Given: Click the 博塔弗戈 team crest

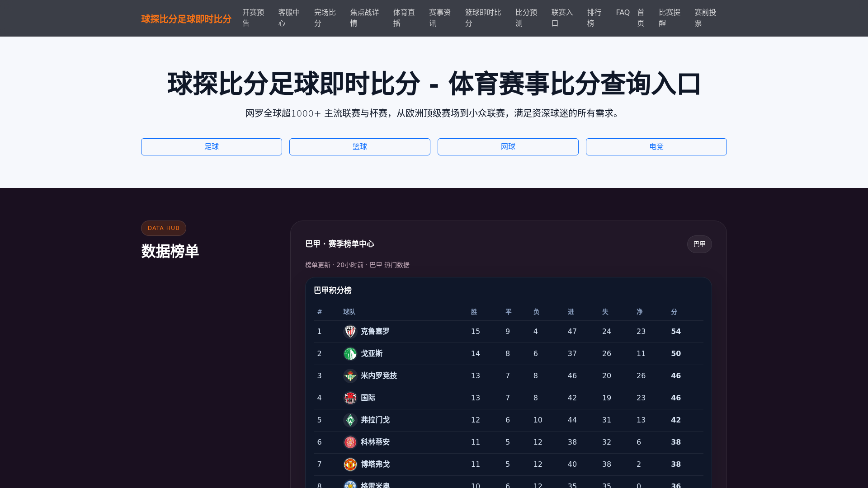Looking at the screenshot, I should point(350,465).
